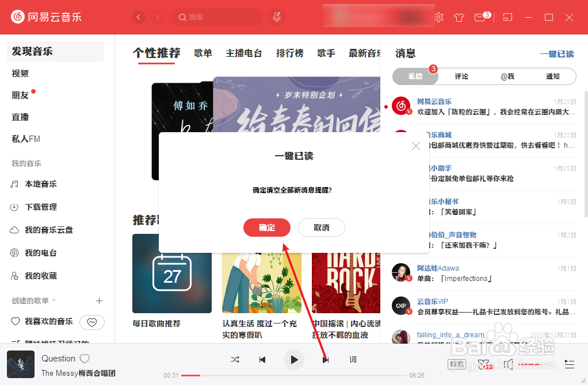Open message from 云音乐VIP

click(483, 307)
